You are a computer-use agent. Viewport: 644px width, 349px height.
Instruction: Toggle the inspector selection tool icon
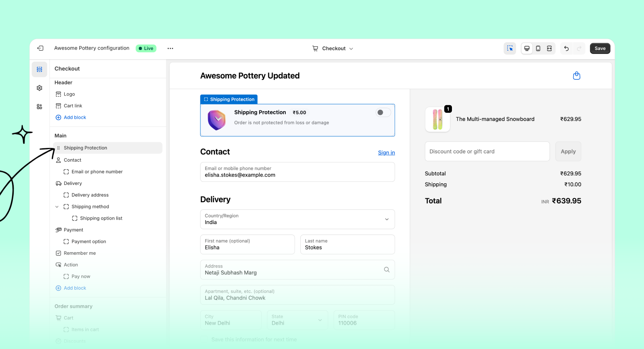pos(510,48)
